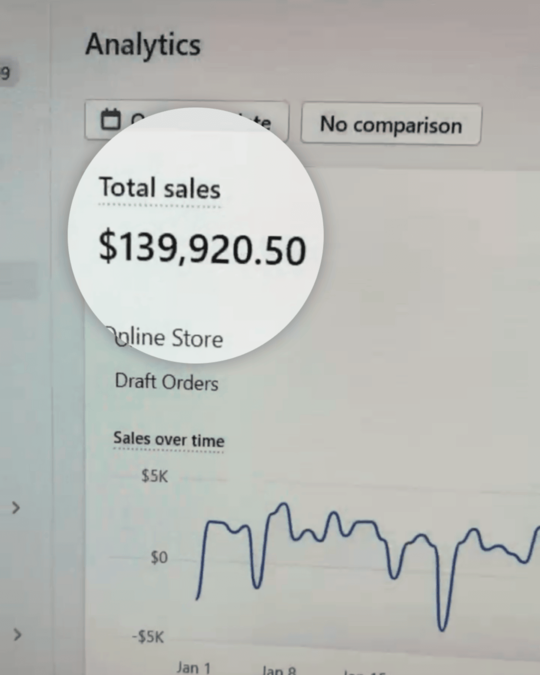
Task: Select the $139,920.50 total sales value
Action: click(x=202, y=249)
